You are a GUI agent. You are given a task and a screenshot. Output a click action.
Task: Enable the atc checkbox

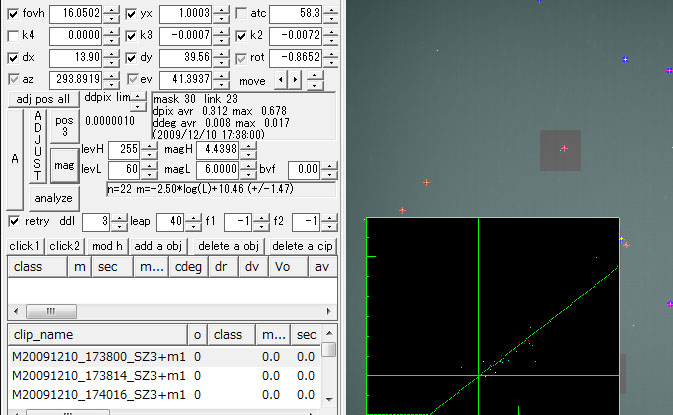242,14
